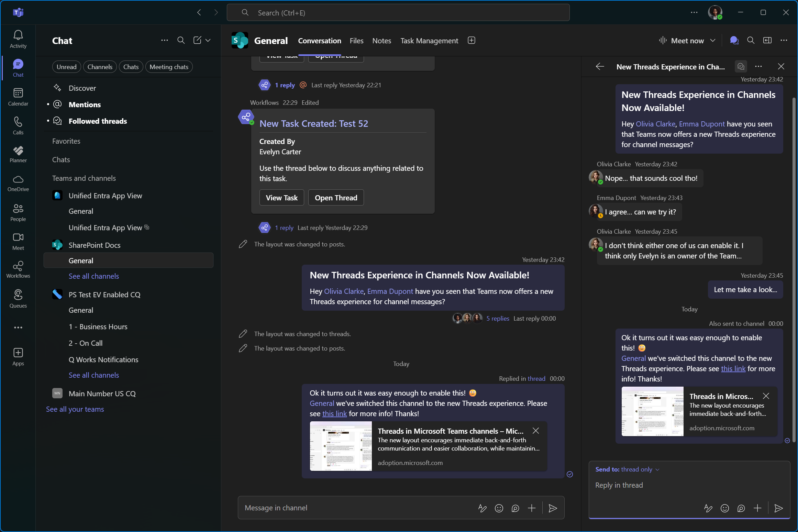Search within the General channel
Image resolution: width=798 pixels, height=532 pixels.
(751, 41)
